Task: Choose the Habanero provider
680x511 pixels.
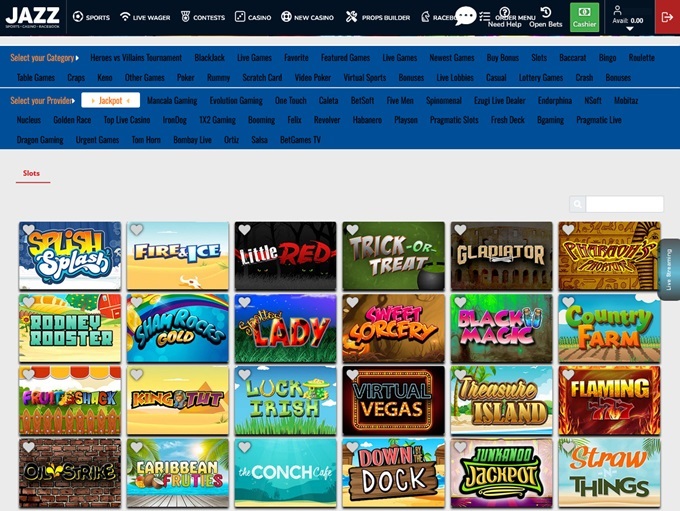Action: [x=367, y=120]
